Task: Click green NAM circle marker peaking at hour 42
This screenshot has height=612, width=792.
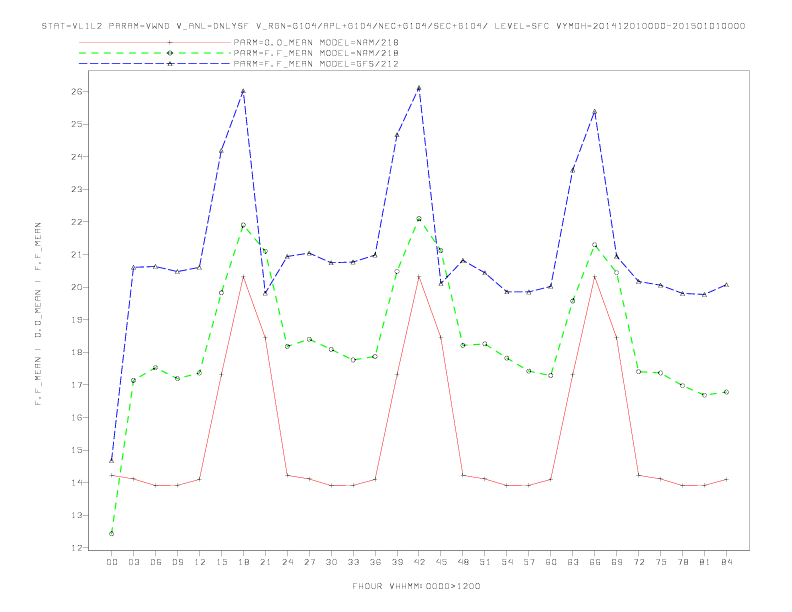Action: coord(419,219)
